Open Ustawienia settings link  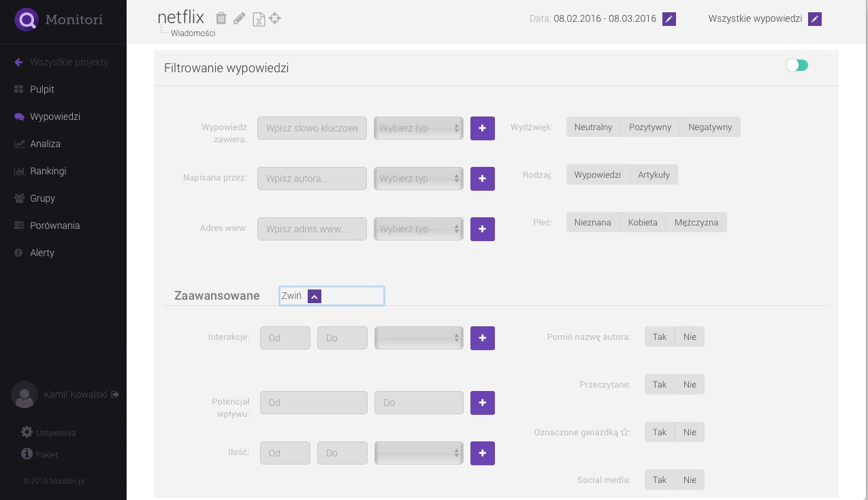coord(48,433)
